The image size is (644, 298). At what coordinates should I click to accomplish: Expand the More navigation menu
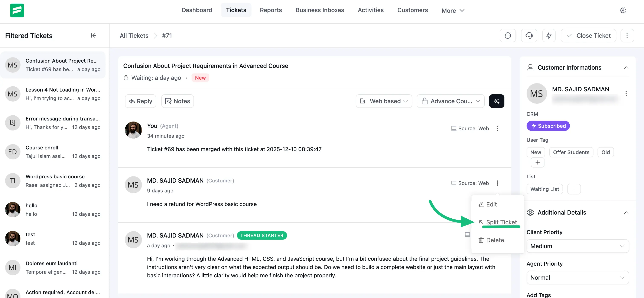click(x=453, y=10)
